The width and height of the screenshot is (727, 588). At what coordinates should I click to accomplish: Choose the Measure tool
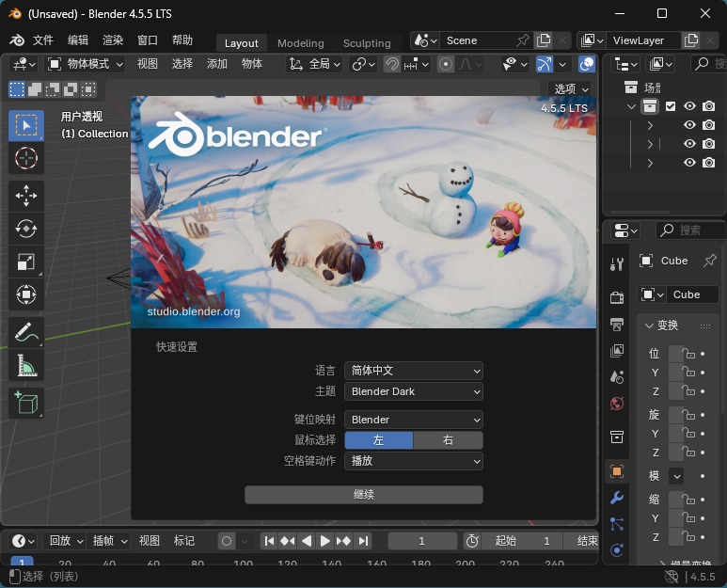pos(26,365)
